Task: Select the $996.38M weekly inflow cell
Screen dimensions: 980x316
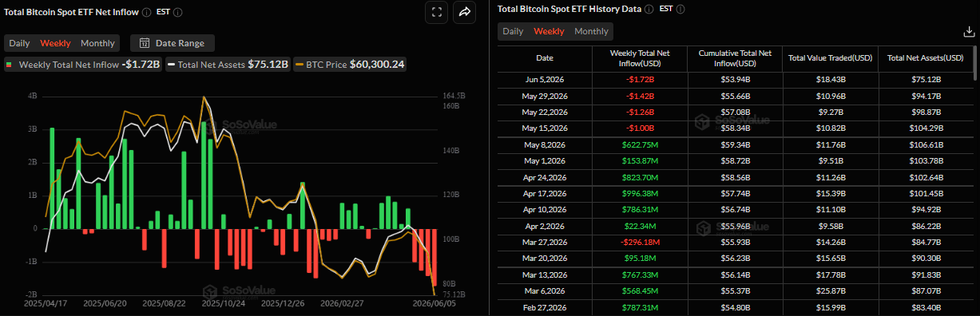Action: [x=639, y=194]
